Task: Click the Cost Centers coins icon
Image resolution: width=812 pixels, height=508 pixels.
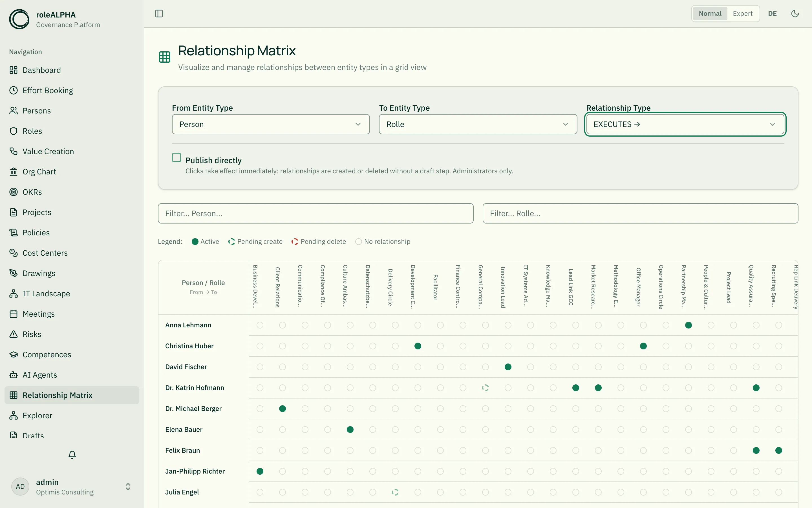Action: pyautogui.click(x=14, y=253)
